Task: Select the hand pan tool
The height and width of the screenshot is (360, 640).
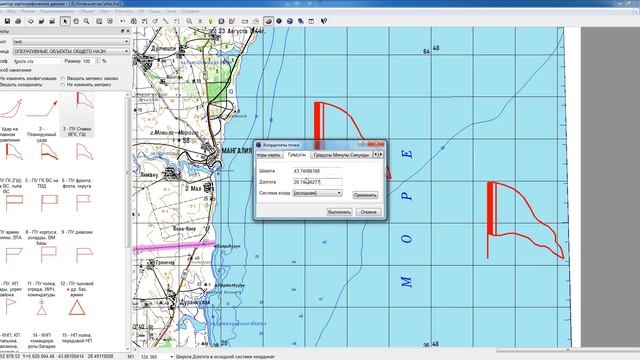Action: click(76, 21)
